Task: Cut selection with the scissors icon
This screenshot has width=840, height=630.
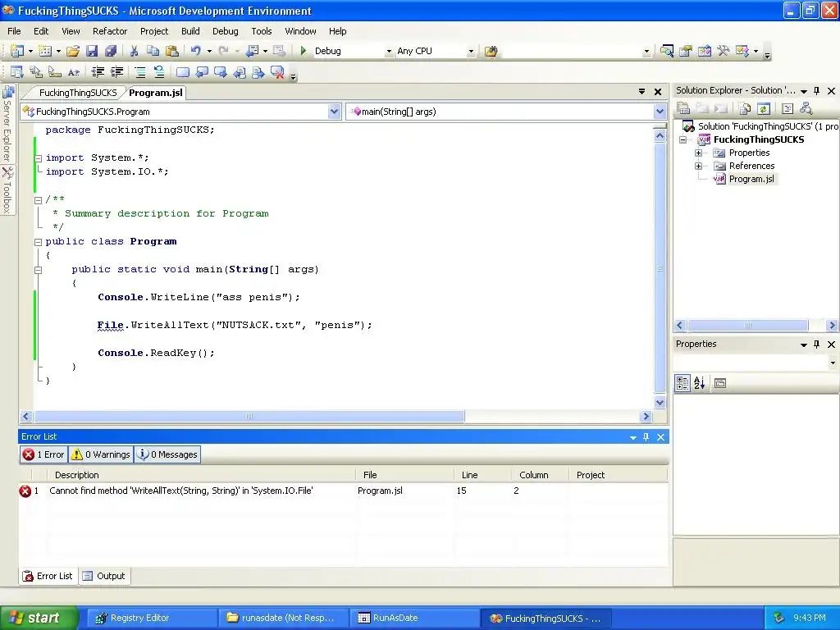Action: tap(134, 51)
